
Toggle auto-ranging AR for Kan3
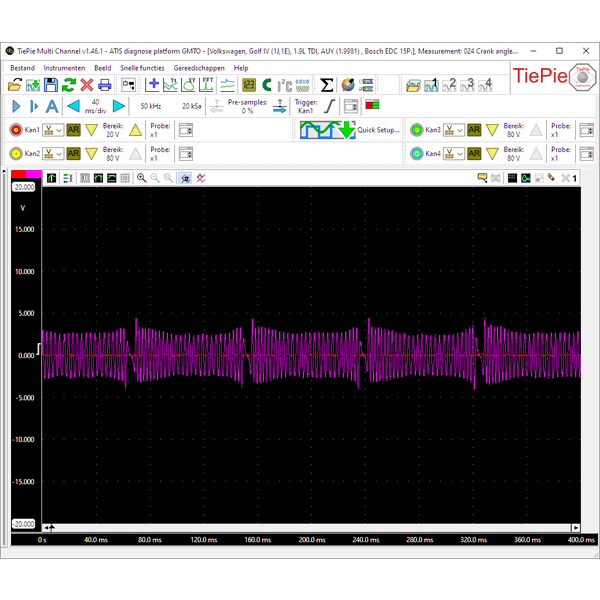(474, 130)
